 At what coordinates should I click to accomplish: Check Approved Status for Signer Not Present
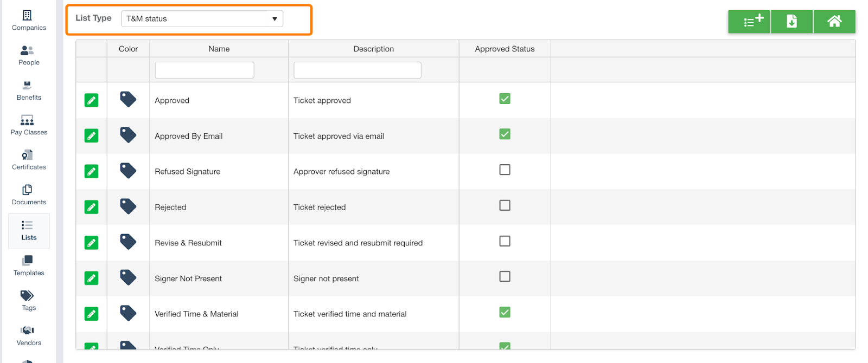point(505,276)
